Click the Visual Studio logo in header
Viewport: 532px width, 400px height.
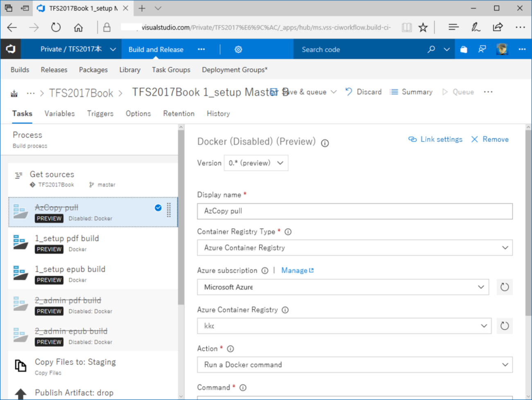[x=11, y=49]
